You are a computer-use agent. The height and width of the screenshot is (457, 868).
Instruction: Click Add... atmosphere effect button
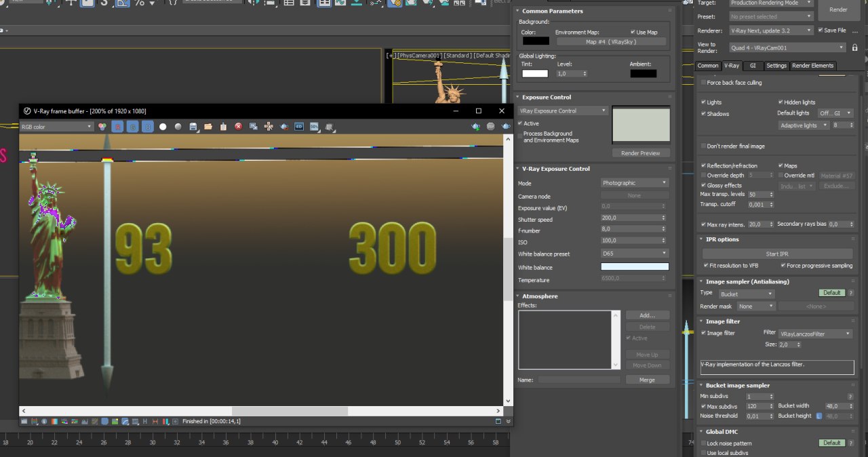(647, 315)
